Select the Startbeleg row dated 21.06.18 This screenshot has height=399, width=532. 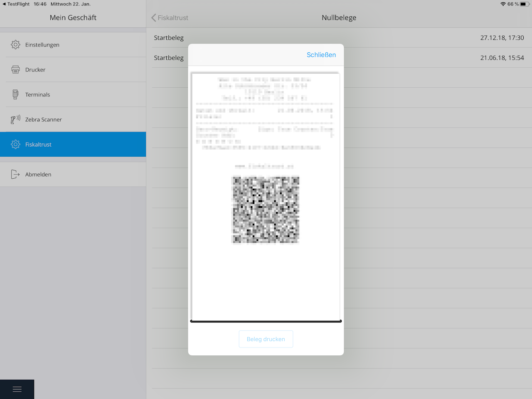point(339,57)
